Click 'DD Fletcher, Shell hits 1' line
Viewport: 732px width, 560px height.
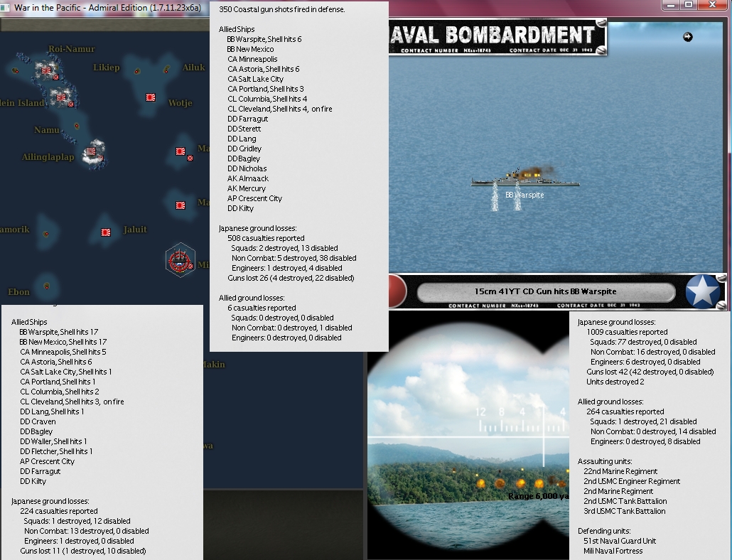[x=56, y=452]
